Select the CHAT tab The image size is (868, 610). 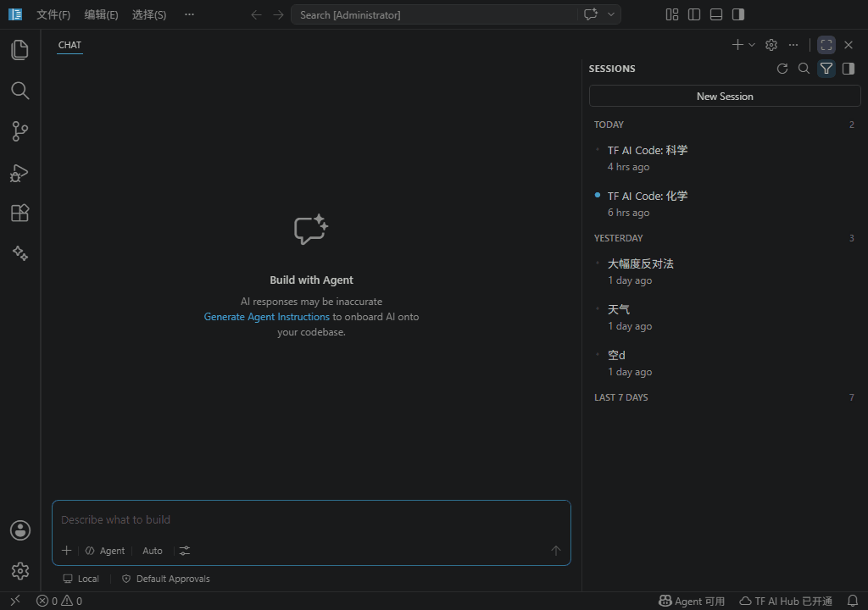point(70,45)
